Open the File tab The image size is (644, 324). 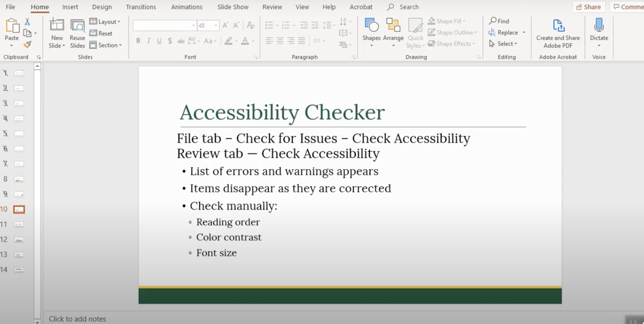(x=10, y=7)
